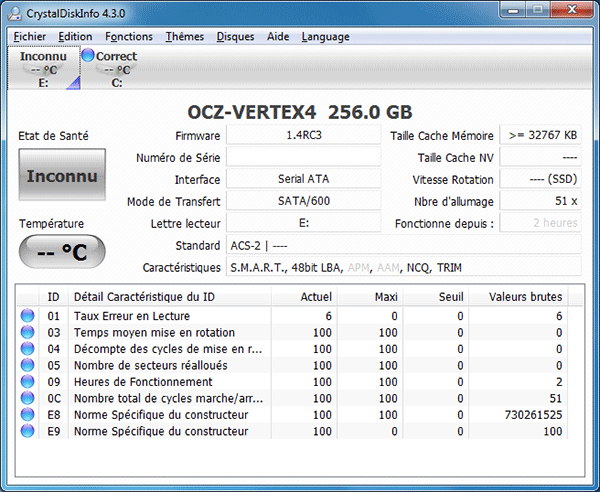Select the Heures de Fonctionnement row
The image size is (600, 492).
(x=293, y=381)
